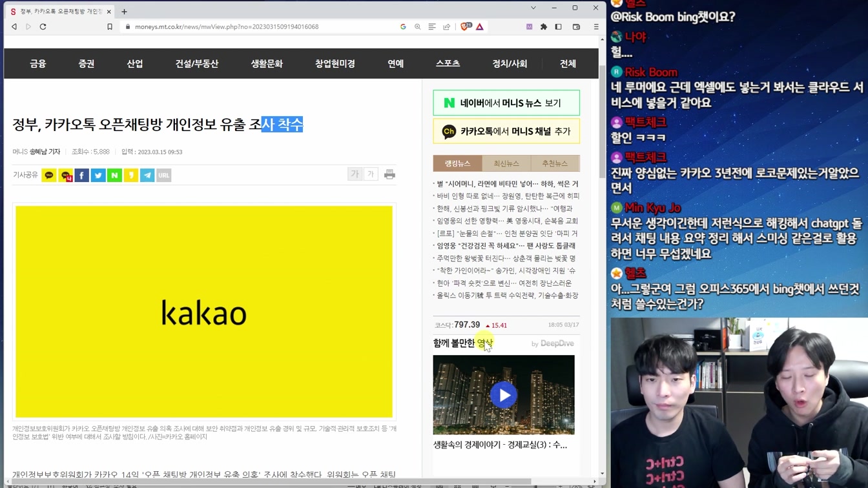The image size is (868, 488).
Task: Share article on Naver green N icon
Action: [x=114, y=175]
